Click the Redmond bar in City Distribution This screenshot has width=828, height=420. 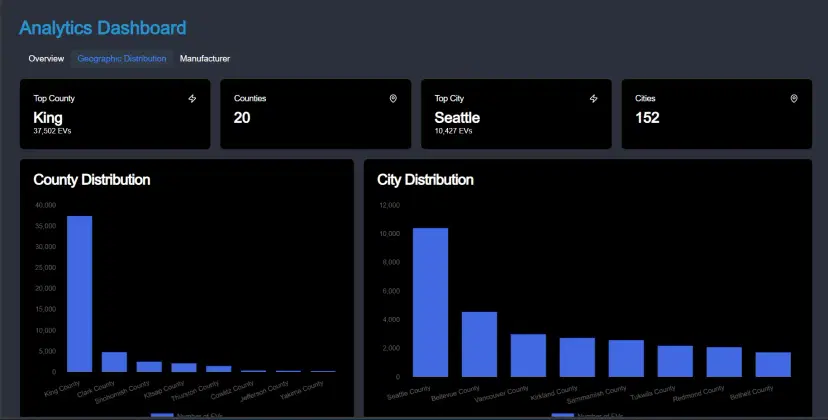pos(724,362)
